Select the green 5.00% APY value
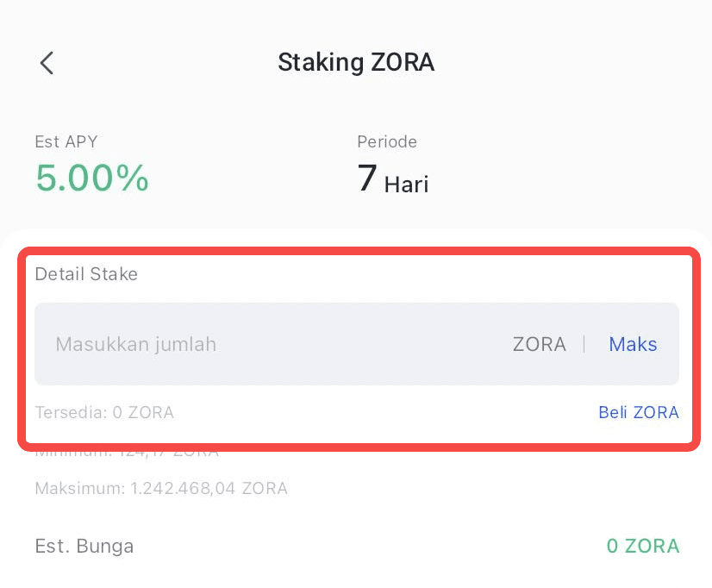Viewport: 712px width, 588px height. (x=91, y=178)
